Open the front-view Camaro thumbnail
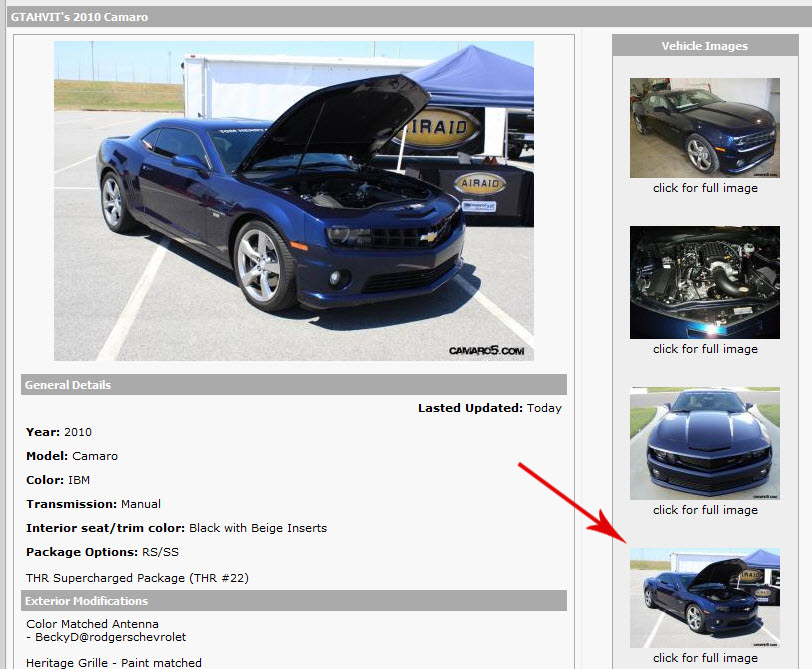 click(704, 443)
